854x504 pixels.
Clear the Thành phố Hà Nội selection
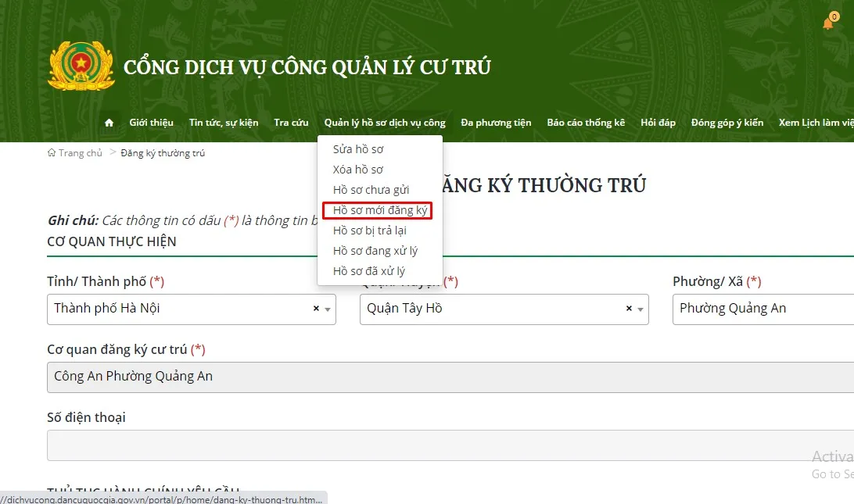point(316,309)
